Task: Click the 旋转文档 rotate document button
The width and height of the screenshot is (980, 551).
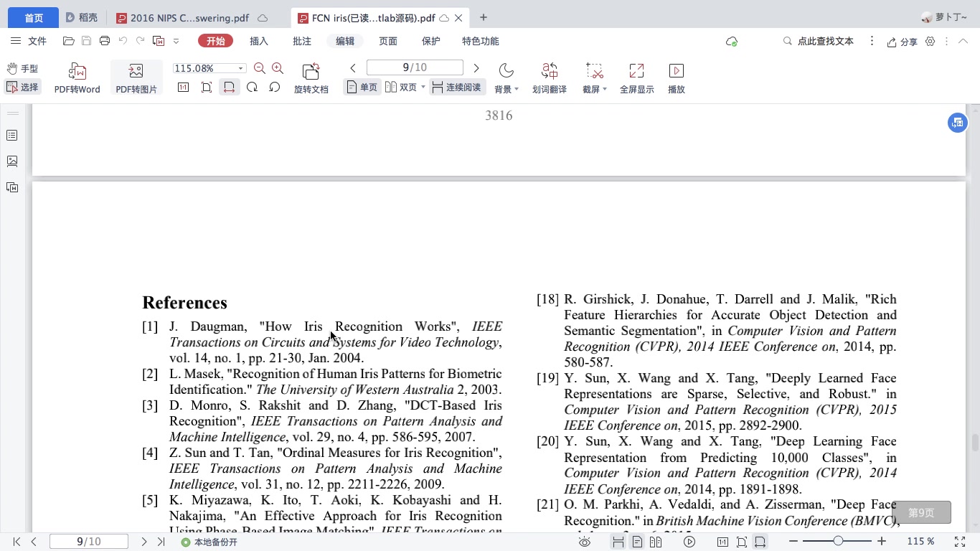Action: [x=311, y=78]
